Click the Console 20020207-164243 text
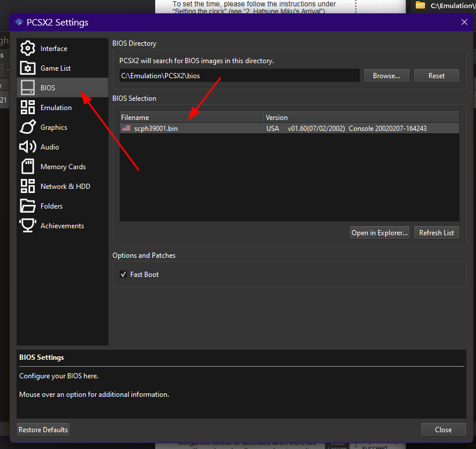The height and width of the screenshot is (449, 476). coord(387,129)
